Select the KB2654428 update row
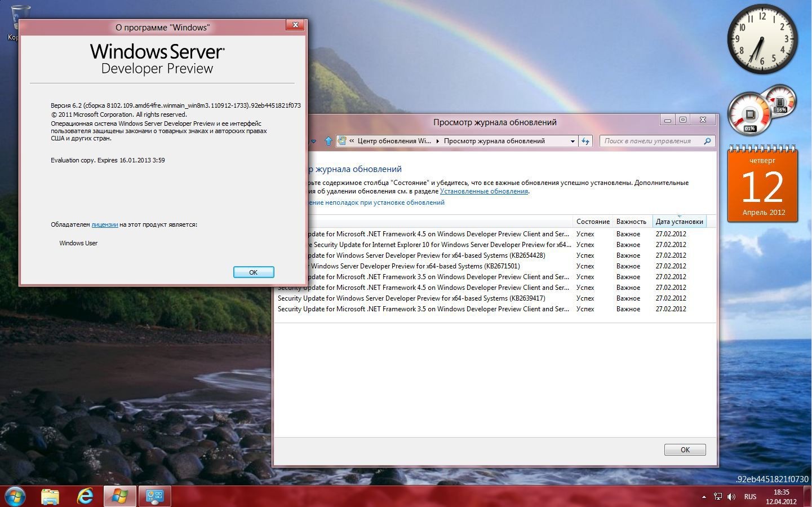Viewport: 812px width, 507px height. pos(495,255)
